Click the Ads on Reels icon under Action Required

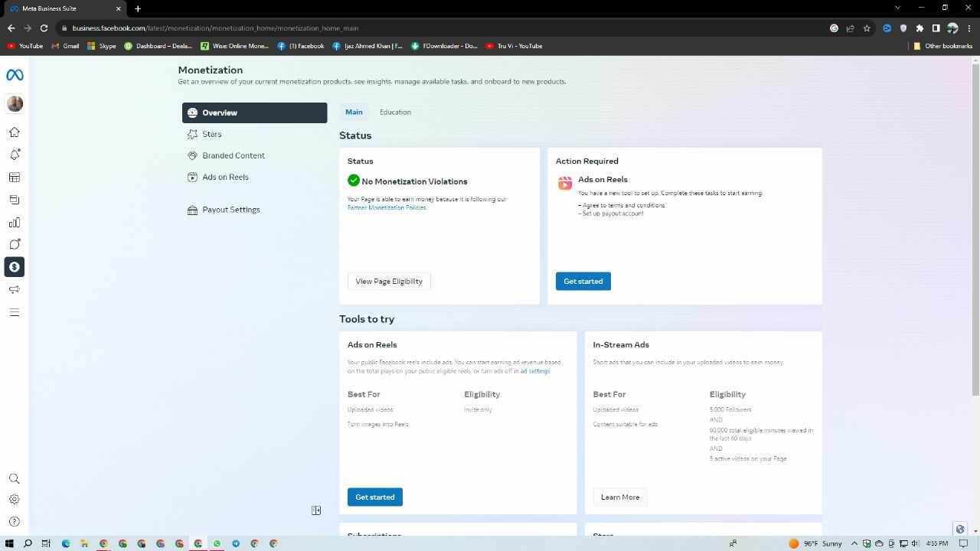(565, 183)
